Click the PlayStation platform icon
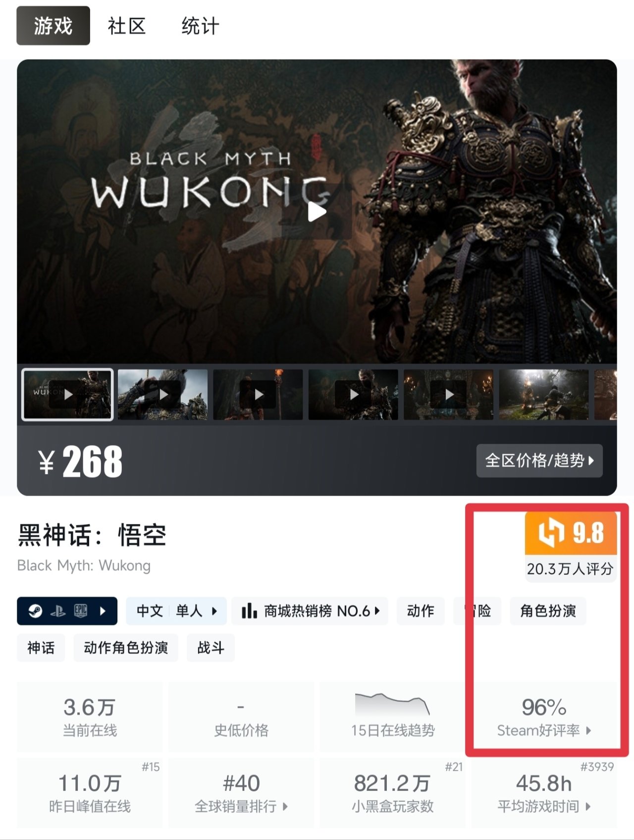This screenshot has width=634, height=840. tap(58, 612)
